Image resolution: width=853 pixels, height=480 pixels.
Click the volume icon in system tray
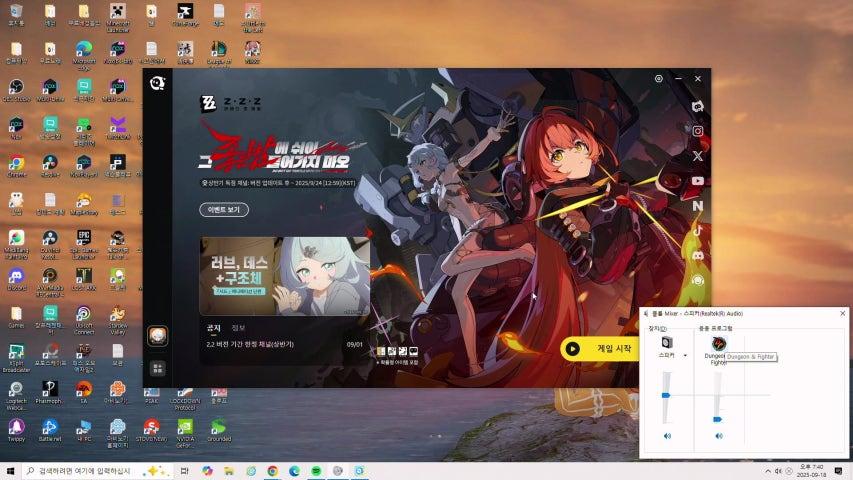pos(778,471)
